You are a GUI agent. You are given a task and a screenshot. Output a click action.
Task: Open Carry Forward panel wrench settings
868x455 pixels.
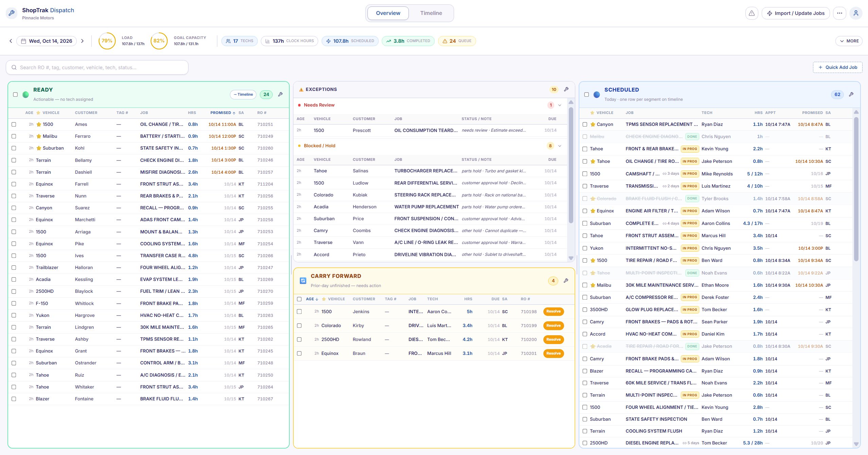point(566,281)
